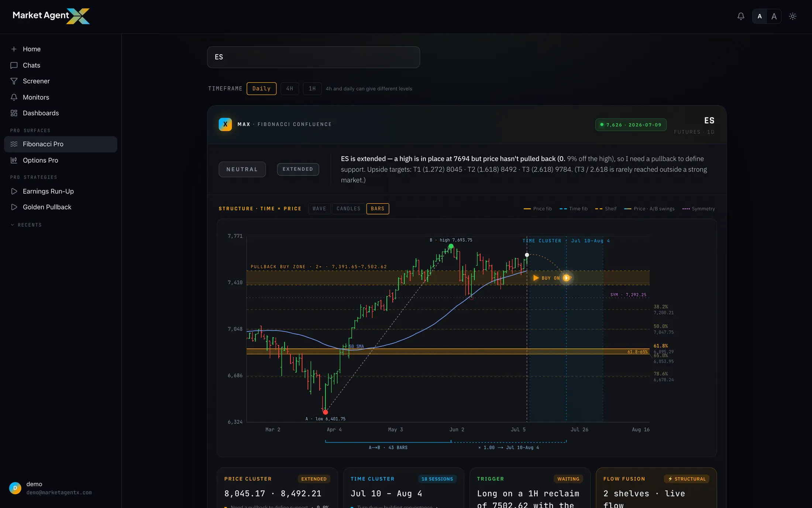
Task: Switch chart to Candles view
Action: 348,209
